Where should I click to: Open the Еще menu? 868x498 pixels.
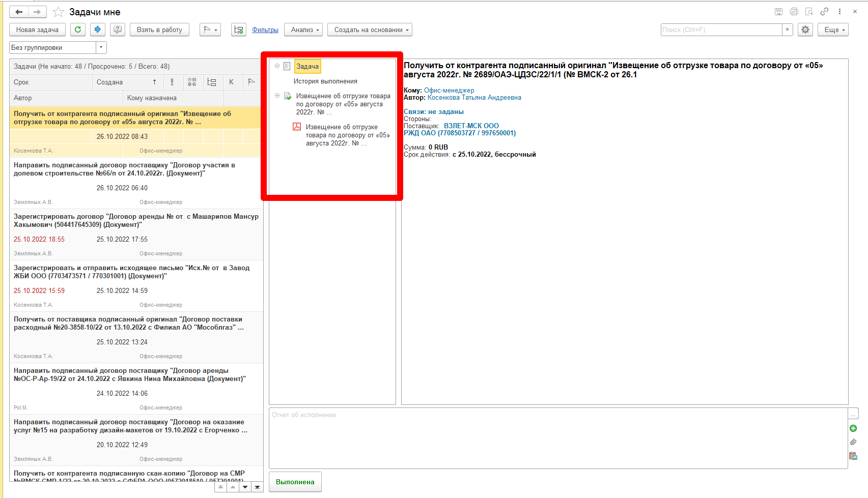tap(833, 30)
